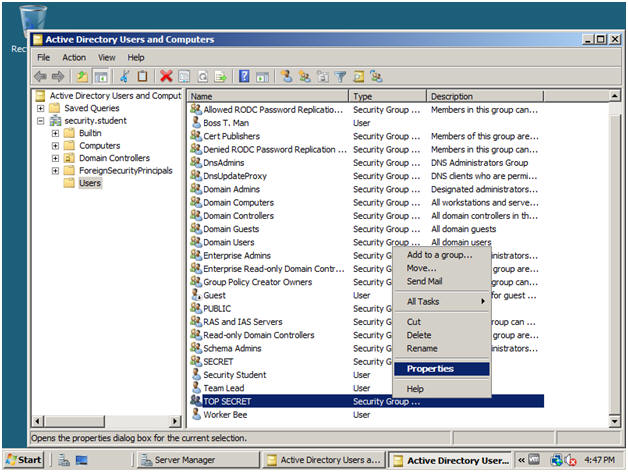The width and height of the screenshot is (628, 472).
Task: Click the Show Desktop quick launch icon
Action: tap(82, 460)
